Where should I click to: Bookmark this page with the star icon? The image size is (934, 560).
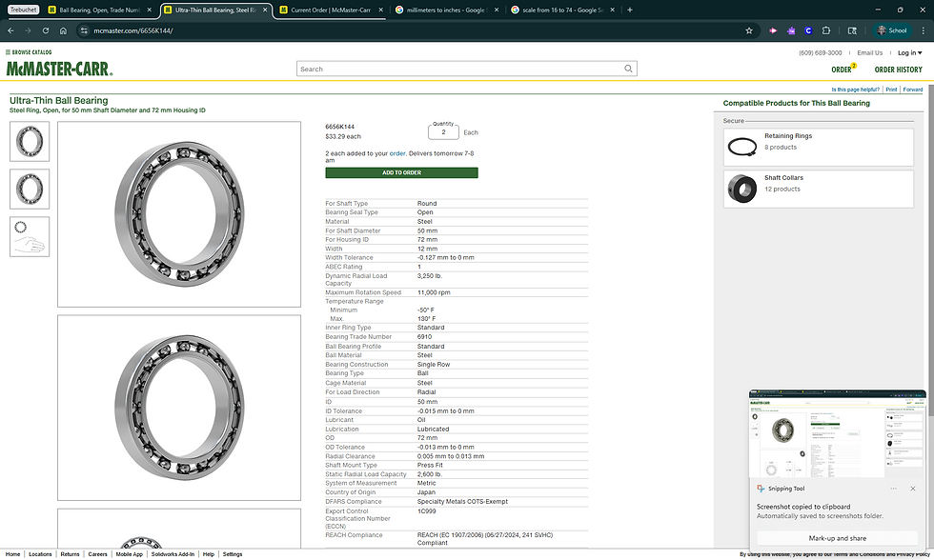pyautogui.click(x=749, y=30)
